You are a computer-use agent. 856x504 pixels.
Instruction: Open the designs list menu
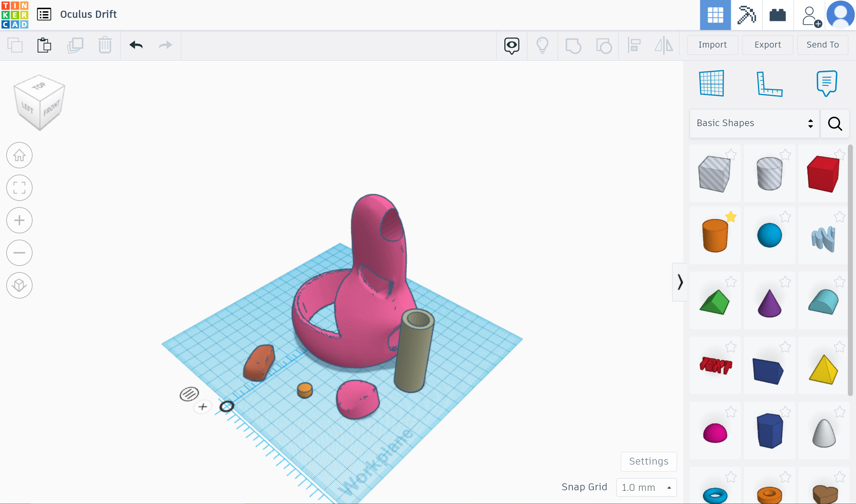pos(44,15)
